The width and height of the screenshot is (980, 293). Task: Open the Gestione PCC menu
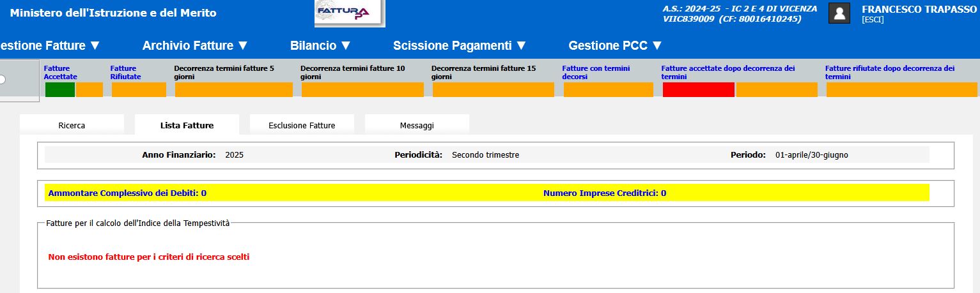pos(615,45)
